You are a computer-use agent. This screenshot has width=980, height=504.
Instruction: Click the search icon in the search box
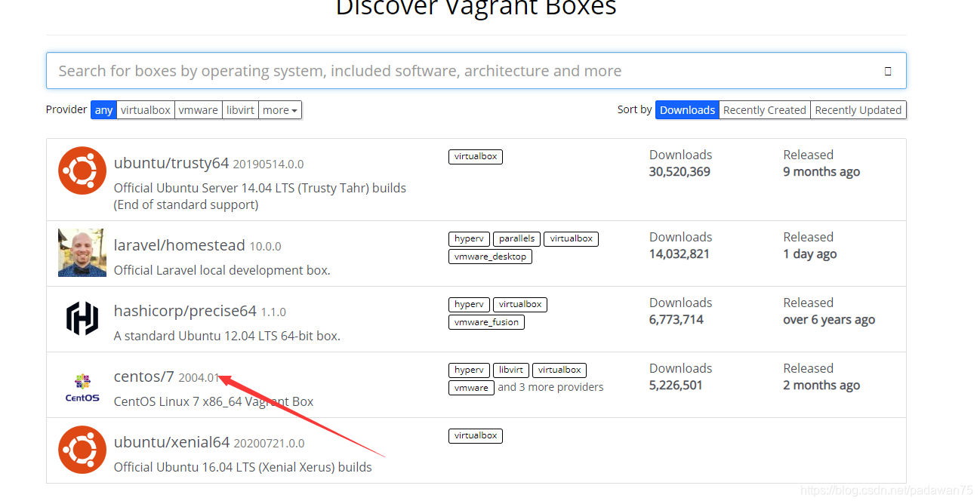[x=888, y=71]
